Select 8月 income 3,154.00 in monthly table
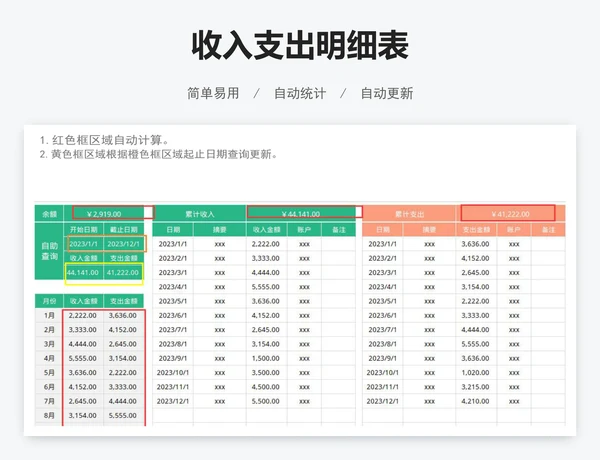Viewport: 600px width, 460px height. [83, 415]
